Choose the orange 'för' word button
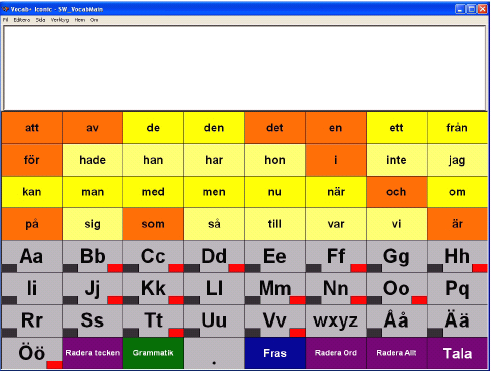 32,160
